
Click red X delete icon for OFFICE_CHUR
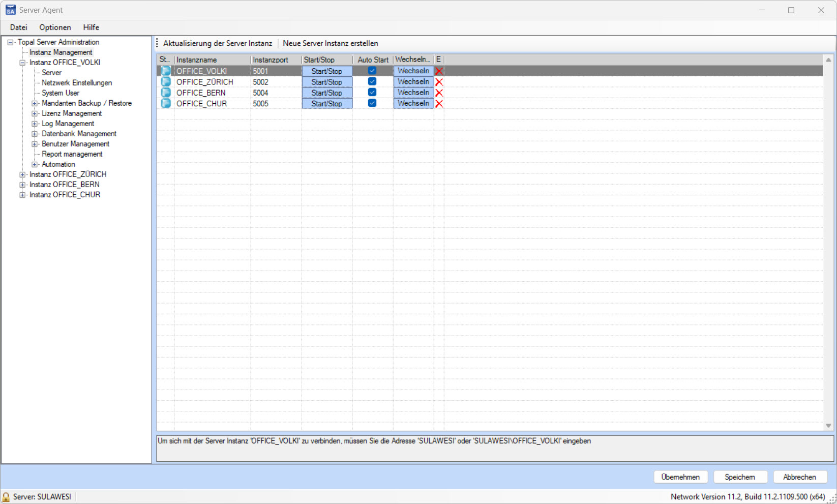pyautogui.click(x=439, y=103)
